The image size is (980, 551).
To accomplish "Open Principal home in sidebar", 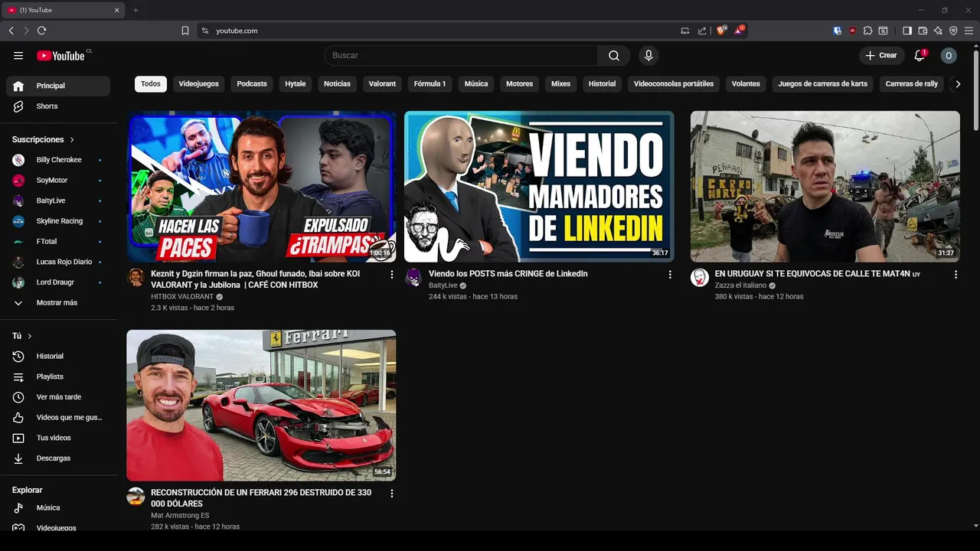I will pyautogui.click(x=58, y=86).
